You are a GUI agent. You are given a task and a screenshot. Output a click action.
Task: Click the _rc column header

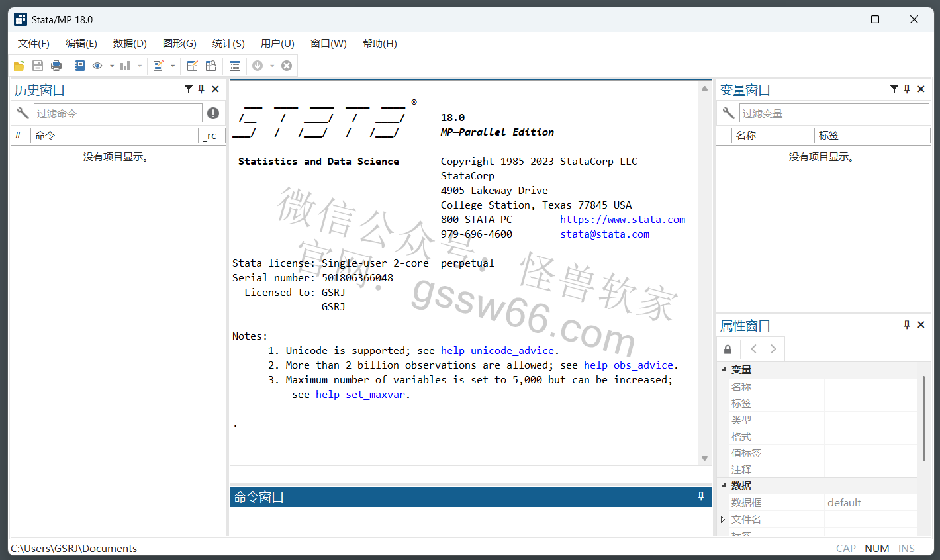point(211,136)
